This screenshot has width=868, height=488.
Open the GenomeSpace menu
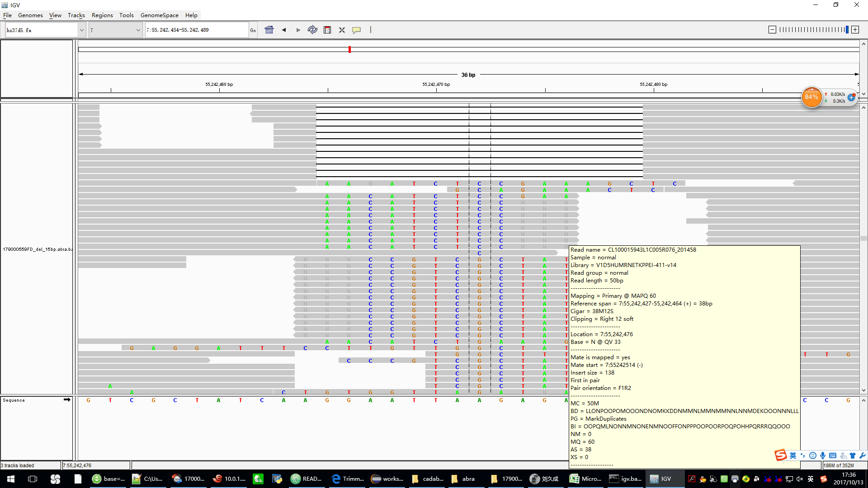159,15
